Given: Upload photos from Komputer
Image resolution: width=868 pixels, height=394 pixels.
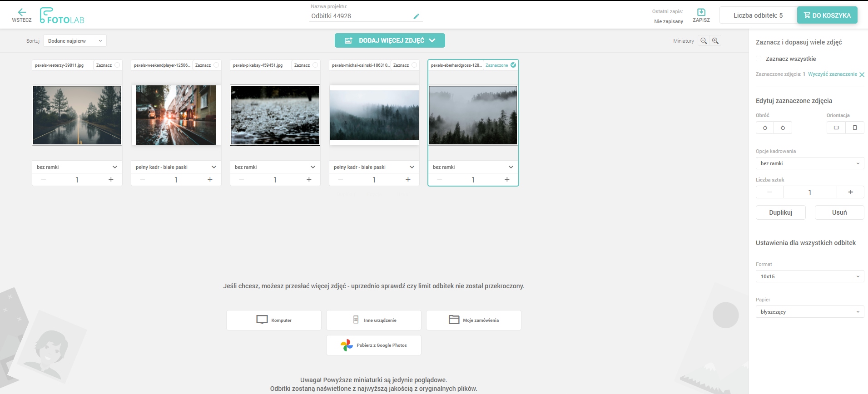Looking at the screenshot, I should coord(274,320).
